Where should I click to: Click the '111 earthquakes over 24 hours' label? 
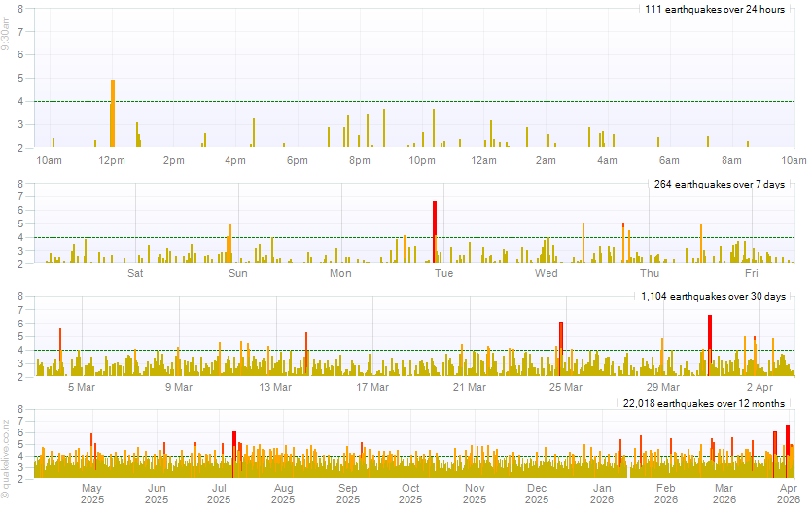click(x=715, y=10)
